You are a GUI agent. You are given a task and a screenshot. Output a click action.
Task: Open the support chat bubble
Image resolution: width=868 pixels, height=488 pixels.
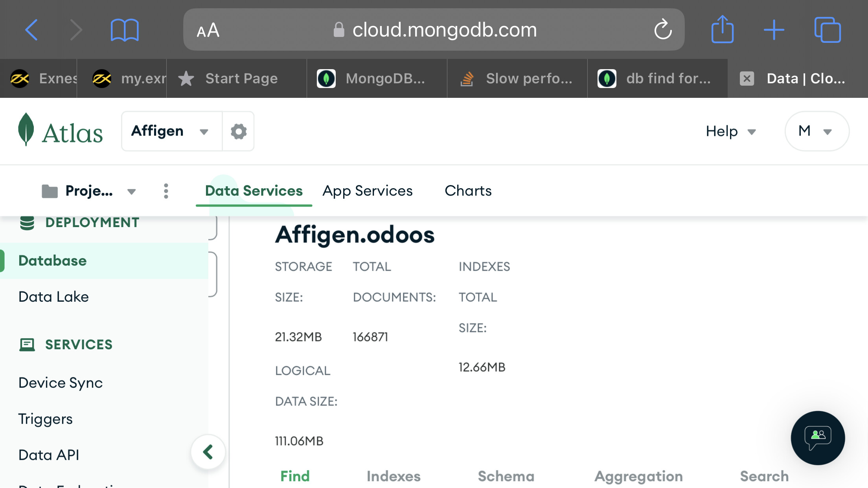[818, 438]
